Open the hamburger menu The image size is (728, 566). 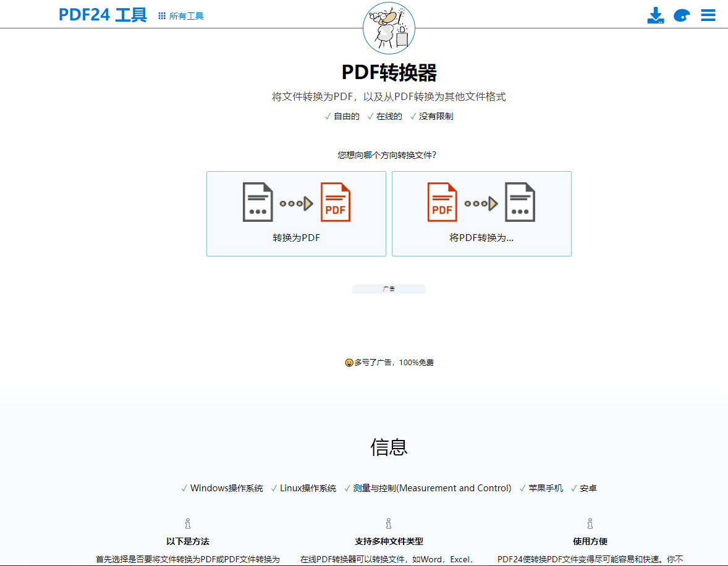point(708,15)
